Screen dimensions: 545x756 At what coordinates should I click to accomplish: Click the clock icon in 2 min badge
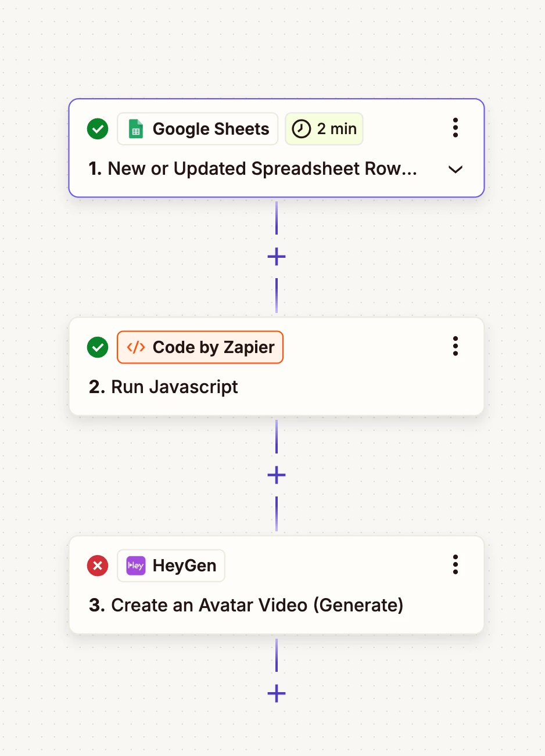(x=301, y=129)
